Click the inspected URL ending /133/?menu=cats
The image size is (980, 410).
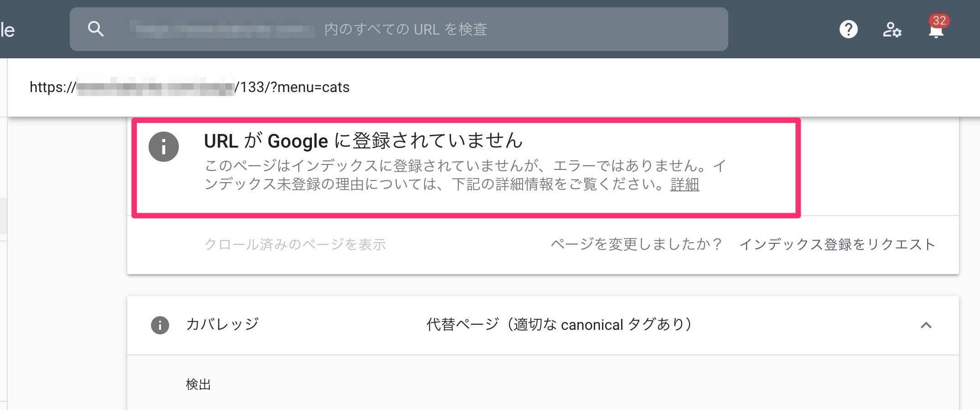pyautogui.click(x=189, y=87)
